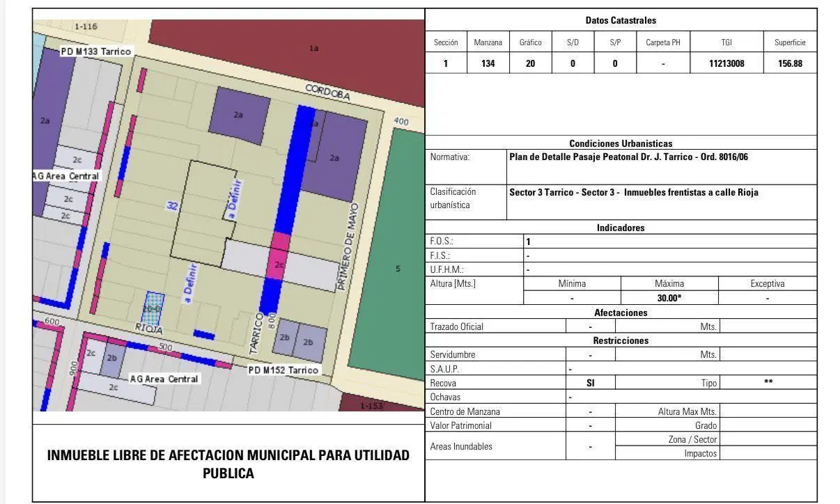The image size is (840, 504).
Task: Click the maximum height value '30.00*'
Action: (669, 298)
